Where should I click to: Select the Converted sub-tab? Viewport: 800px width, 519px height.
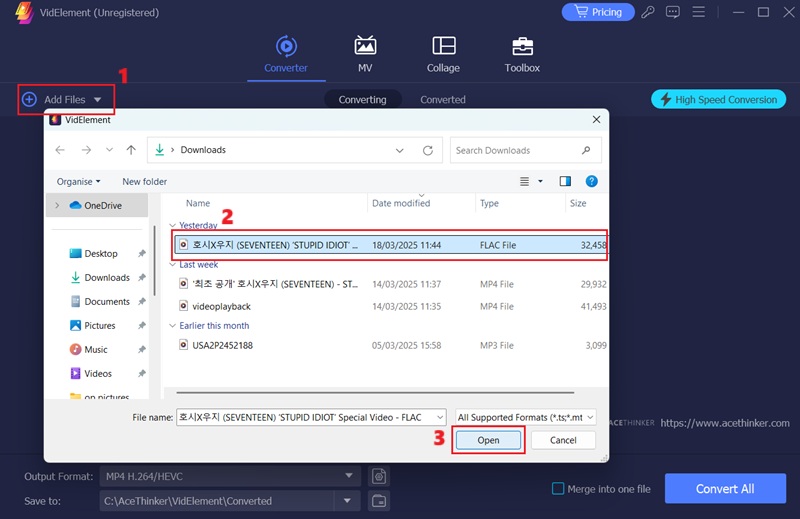tap(443, 100)
